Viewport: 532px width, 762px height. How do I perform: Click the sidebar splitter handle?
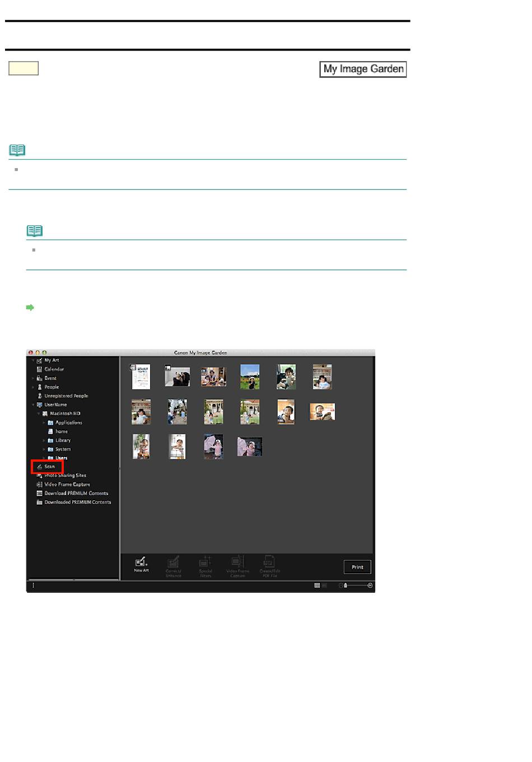click(120, 468)
